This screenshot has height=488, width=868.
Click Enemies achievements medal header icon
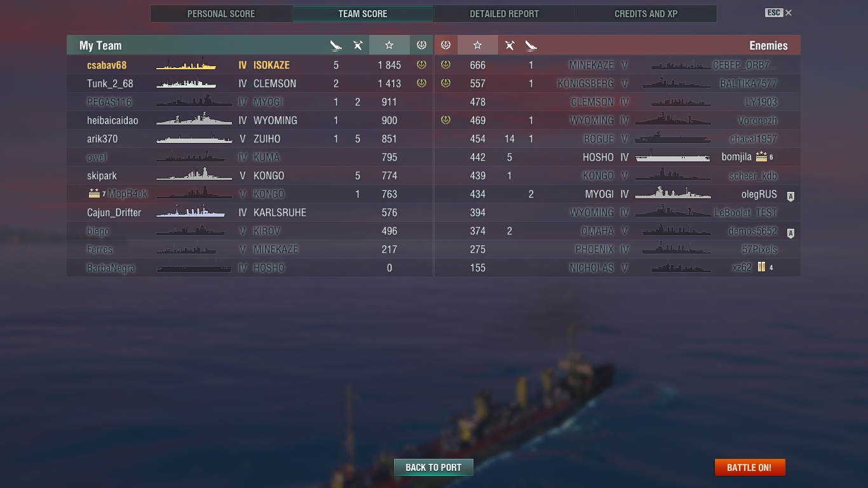click(445, 45)
